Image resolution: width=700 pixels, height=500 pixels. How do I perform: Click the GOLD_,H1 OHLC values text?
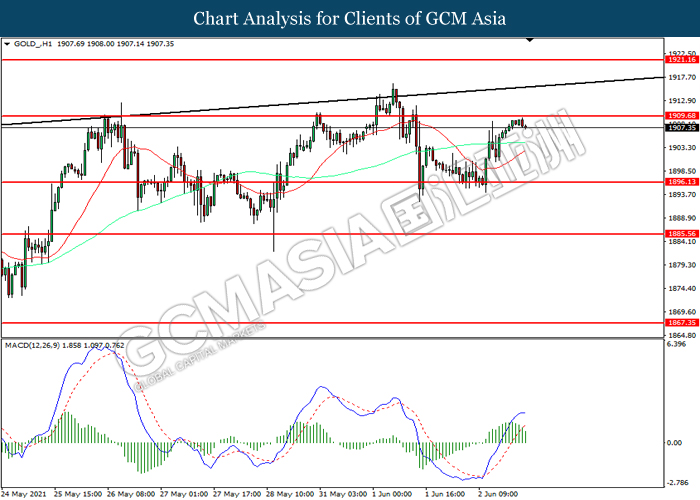click(116, 44)
